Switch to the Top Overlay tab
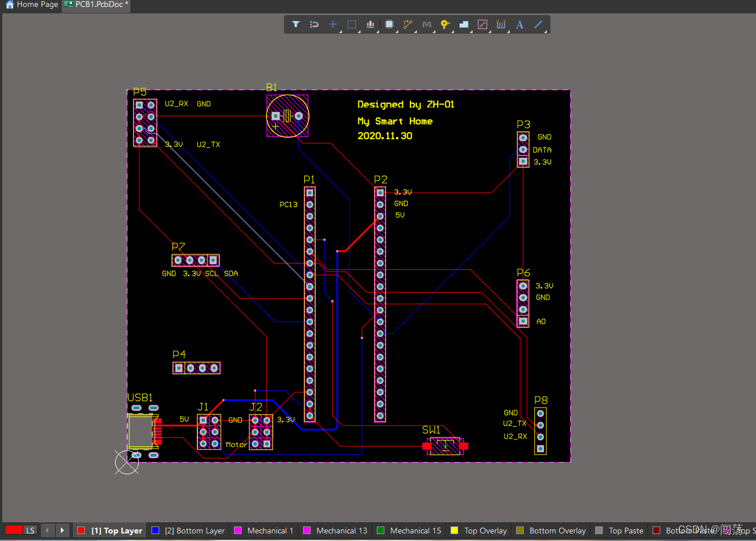The image size is (756, 541). coord(479,531)
